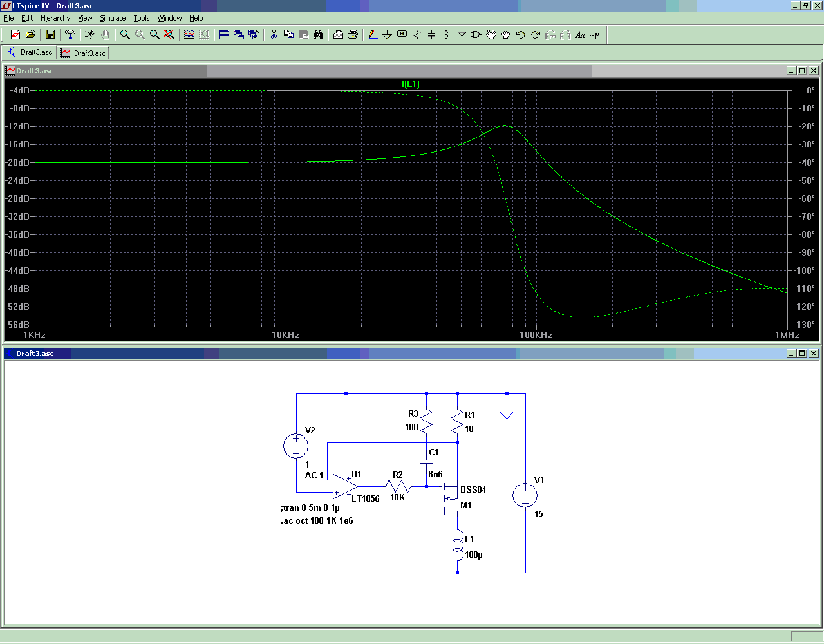Open the Edit menu
The image size is (824, 644).
(x=27, y=18)
